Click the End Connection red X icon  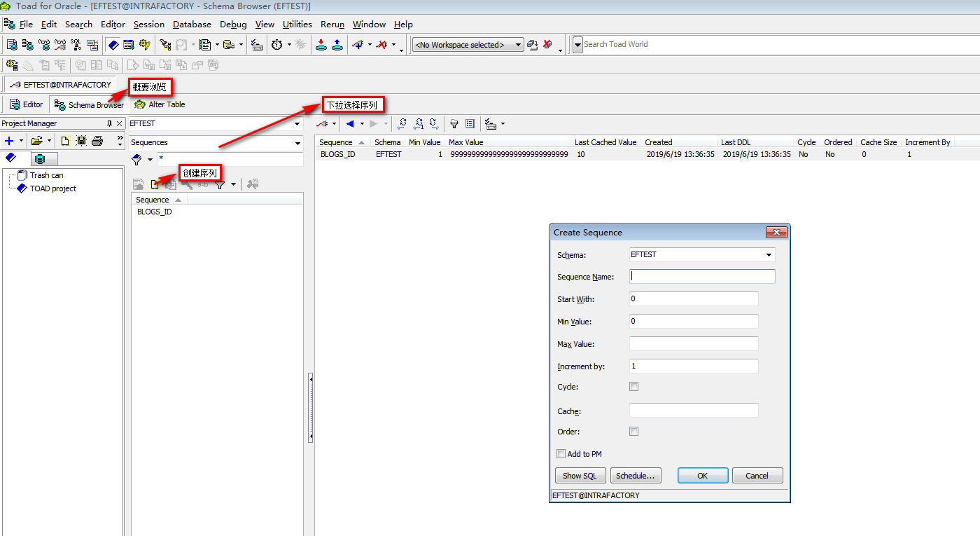click(381, 45)
